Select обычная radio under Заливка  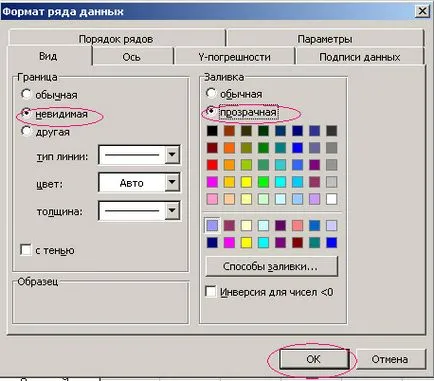(211, 93)
